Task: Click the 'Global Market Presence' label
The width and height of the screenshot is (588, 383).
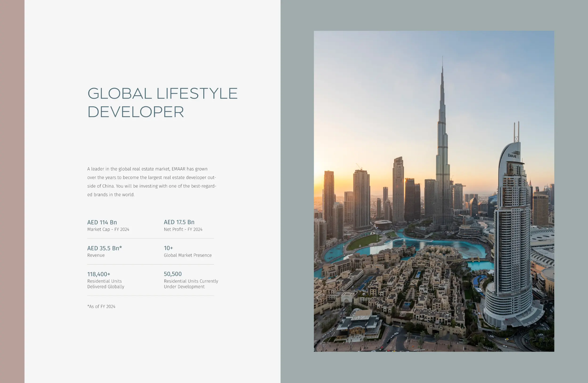Action: point(188,255)
